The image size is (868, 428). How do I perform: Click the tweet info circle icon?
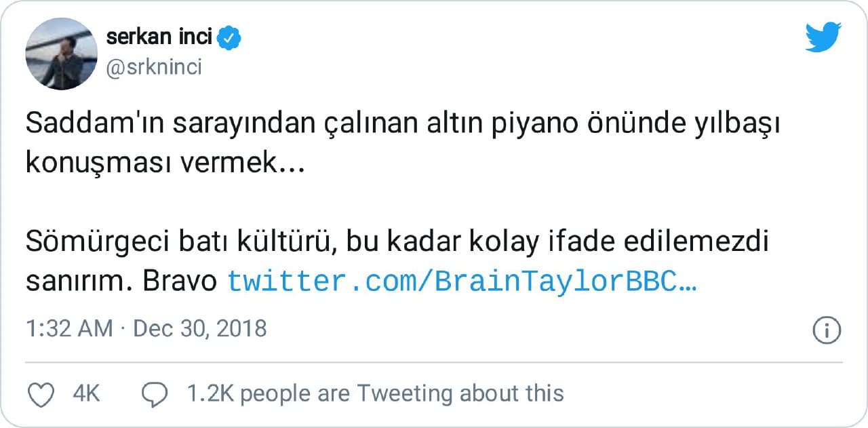pyautogui.click(x=826, y=330)
